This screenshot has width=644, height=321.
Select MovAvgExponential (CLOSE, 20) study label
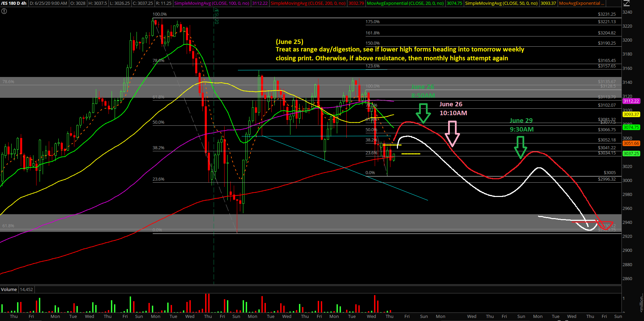tap(405, 3)
